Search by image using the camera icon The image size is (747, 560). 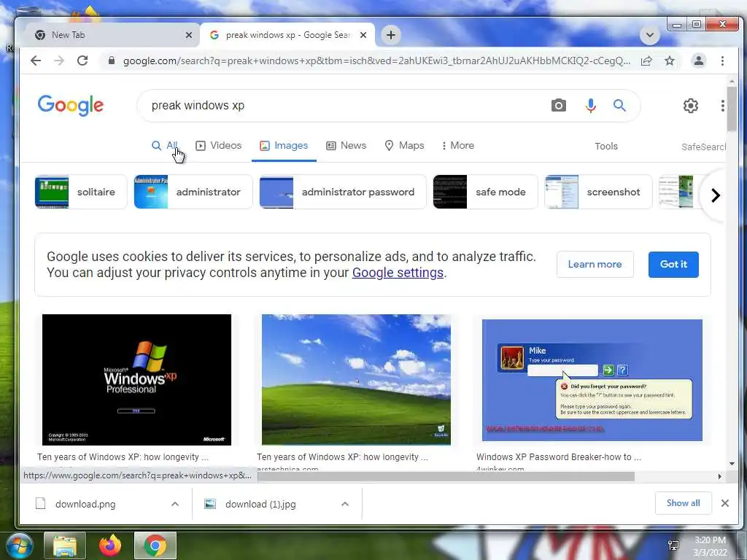(x=558, y=105)
